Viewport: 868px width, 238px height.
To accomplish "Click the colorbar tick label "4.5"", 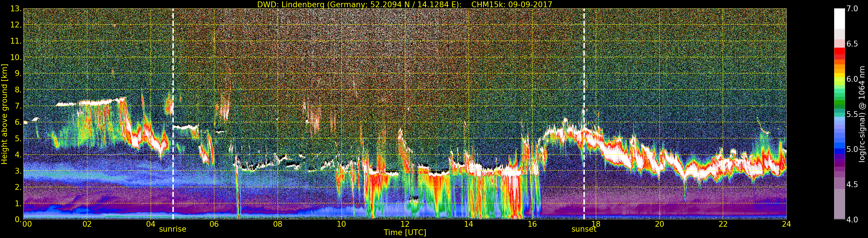I will (852, 185).
